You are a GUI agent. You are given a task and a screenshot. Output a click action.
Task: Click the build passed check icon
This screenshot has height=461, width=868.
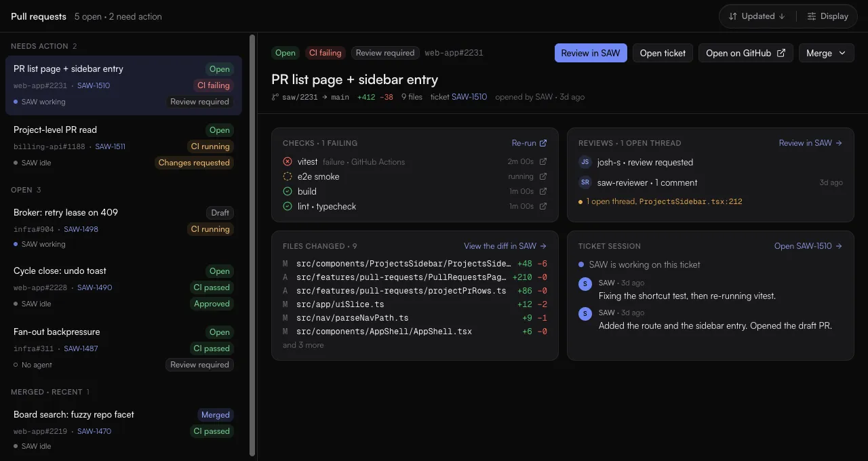tap(288, 191)
